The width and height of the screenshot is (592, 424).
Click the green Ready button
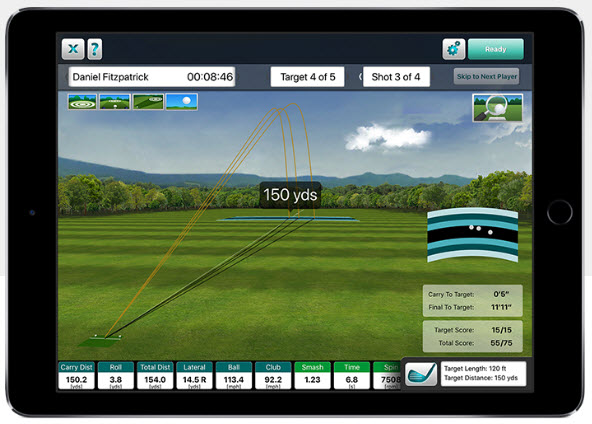pos(496,49)
